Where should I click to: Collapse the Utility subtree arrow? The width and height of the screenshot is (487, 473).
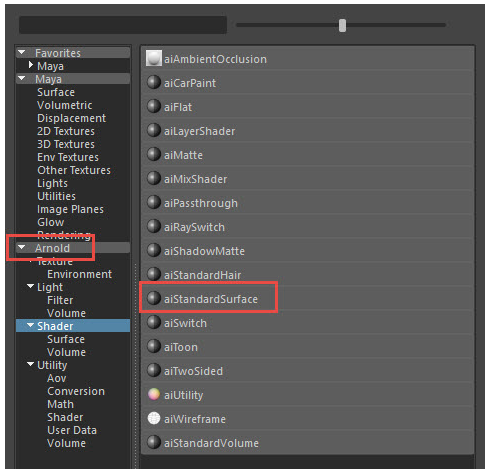(x=30, y=364)
